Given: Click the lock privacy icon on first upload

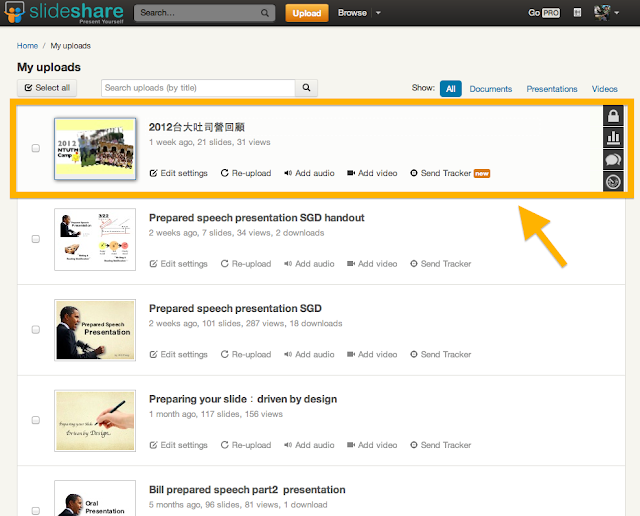Looking at the screenshot, I should tap(613, 116).
